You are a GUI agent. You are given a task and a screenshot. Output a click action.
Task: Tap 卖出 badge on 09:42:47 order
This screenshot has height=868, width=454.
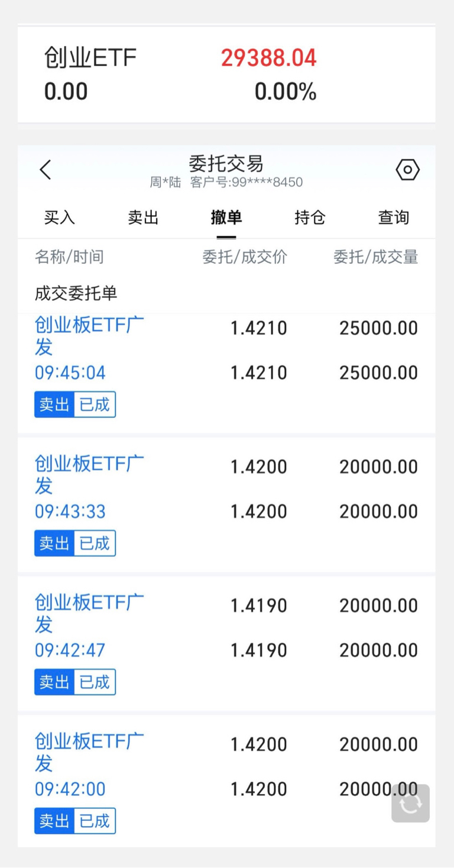[x=54, y=682]
